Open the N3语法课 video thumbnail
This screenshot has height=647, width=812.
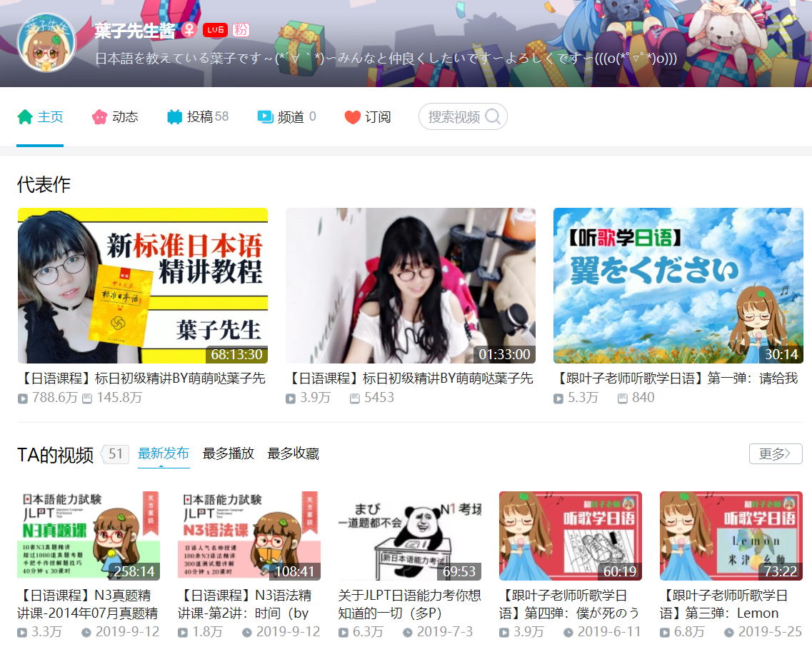pyautogui.click(x=249, y=536)
